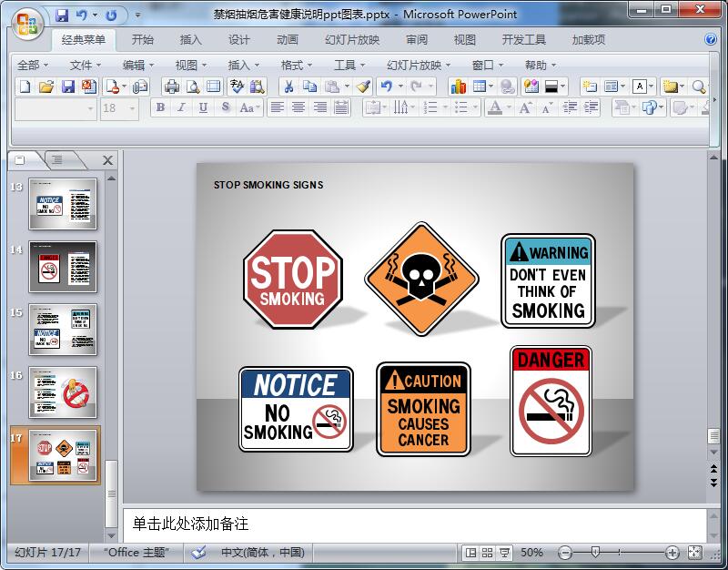Viewport: 728px width, 570px height.
Task: Click the Cut scissors icon
Action: pos(288,87)
